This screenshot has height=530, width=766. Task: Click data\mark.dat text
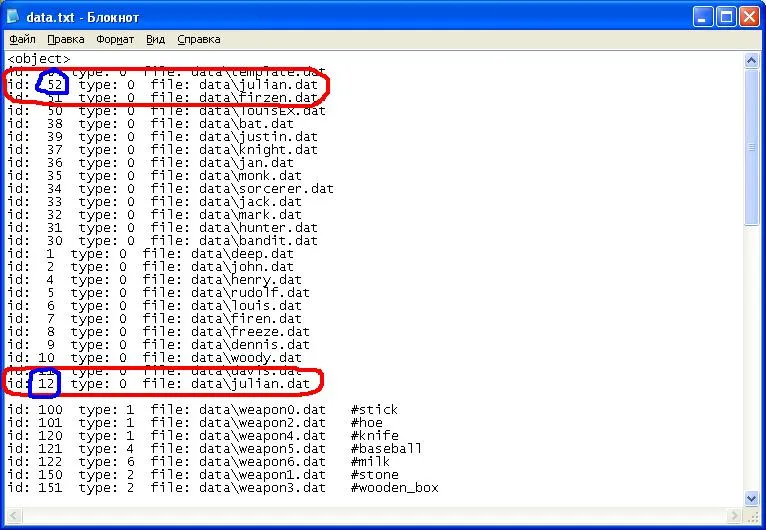tap(250, 214)
